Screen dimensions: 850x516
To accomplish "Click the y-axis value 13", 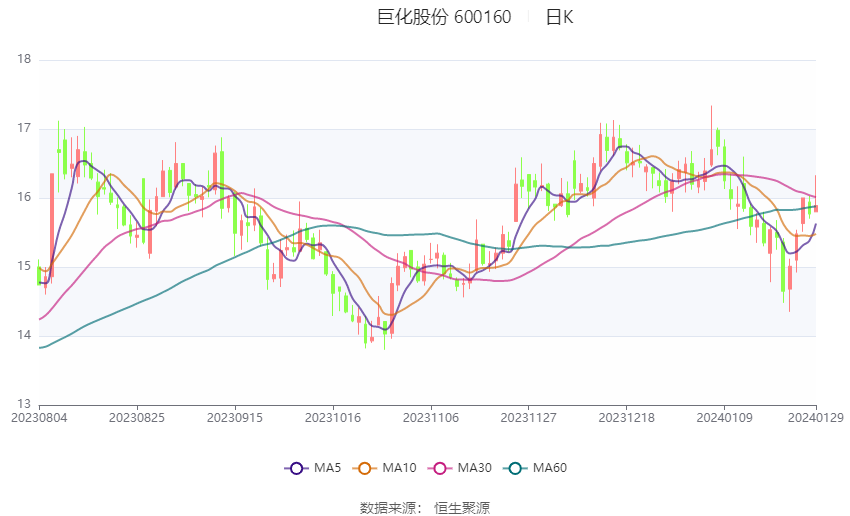I will [x=24, y=404].
